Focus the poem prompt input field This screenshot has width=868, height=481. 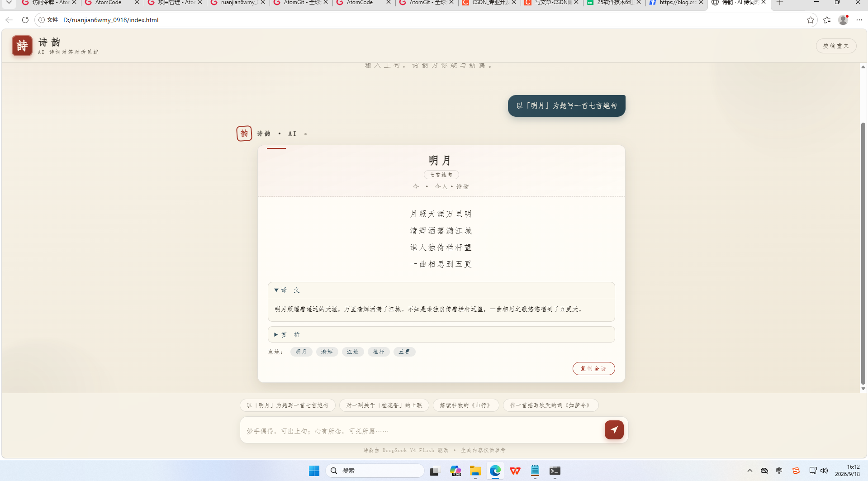pos(423,431)
